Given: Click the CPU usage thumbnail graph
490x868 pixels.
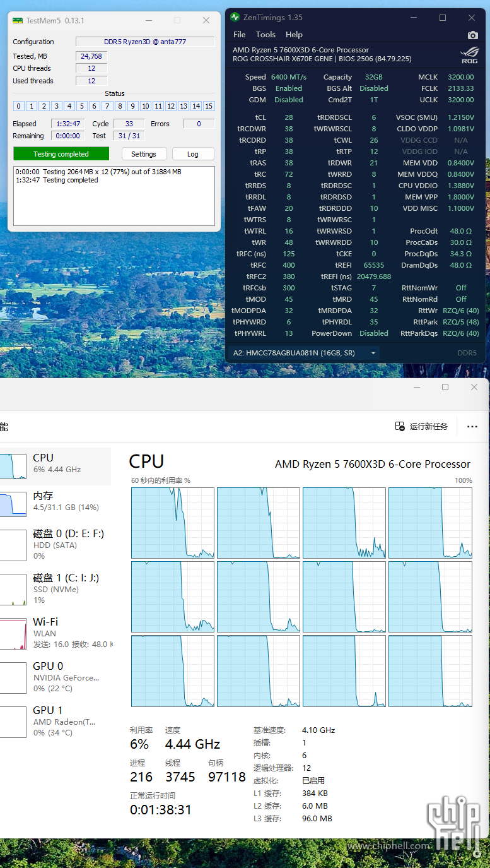Looking at the screenshot, I should [13, 466].
